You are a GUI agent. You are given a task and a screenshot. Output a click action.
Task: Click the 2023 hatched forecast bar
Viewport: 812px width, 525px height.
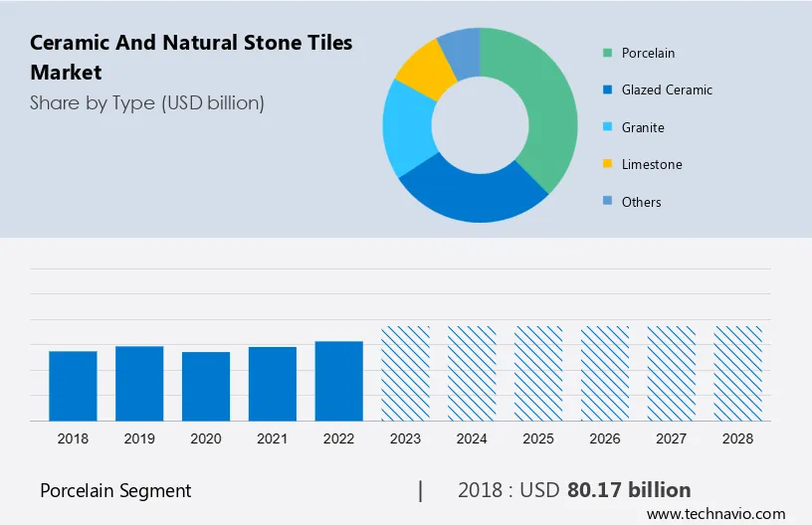point(405,374)
